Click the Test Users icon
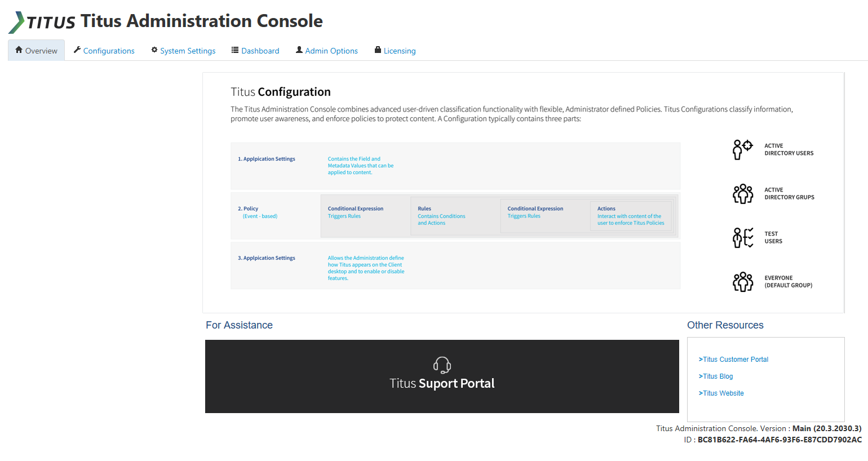Image resolution: width=868 pixels, height=461 pixels. coord(742,237)
